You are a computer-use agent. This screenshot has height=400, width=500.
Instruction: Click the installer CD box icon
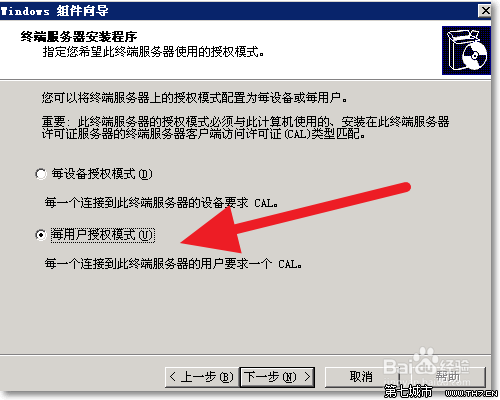[466, 50]
